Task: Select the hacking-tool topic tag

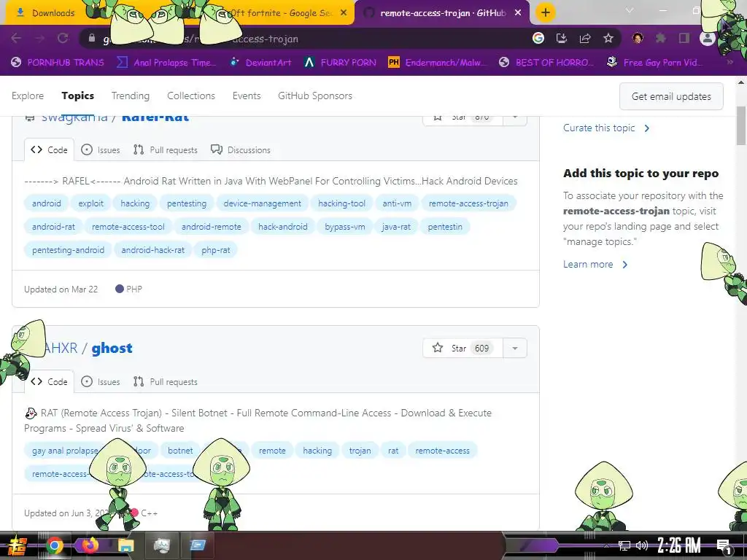Action: (x=341, y=203)
